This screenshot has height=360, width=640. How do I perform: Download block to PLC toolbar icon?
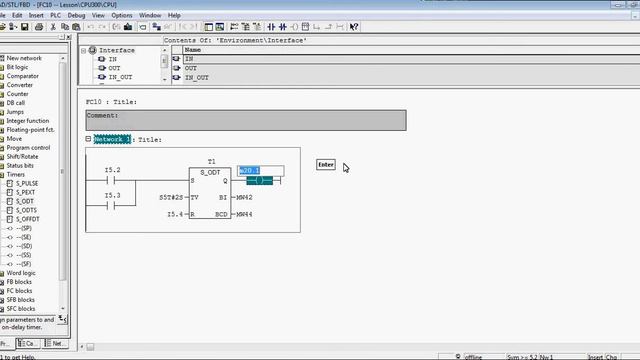click(x=128, y=27)
